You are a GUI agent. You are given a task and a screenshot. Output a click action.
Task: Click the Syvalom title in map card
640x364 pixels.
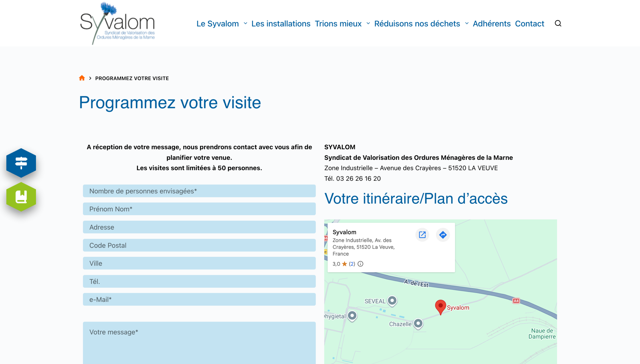344,232
